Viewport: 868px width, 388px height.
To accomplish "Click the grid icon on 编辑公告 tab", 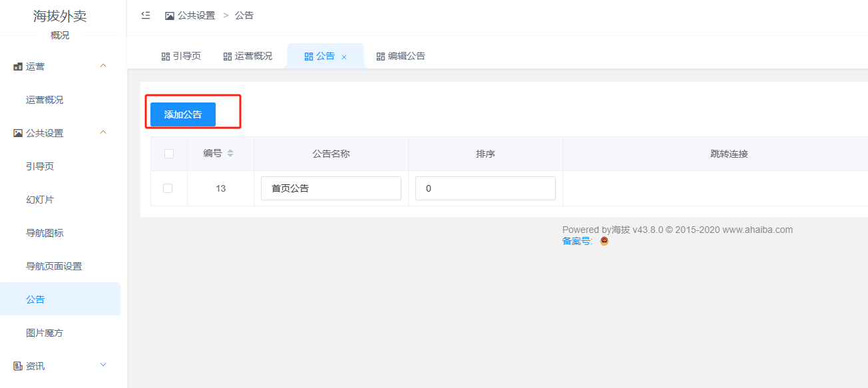I will (381, 57).
